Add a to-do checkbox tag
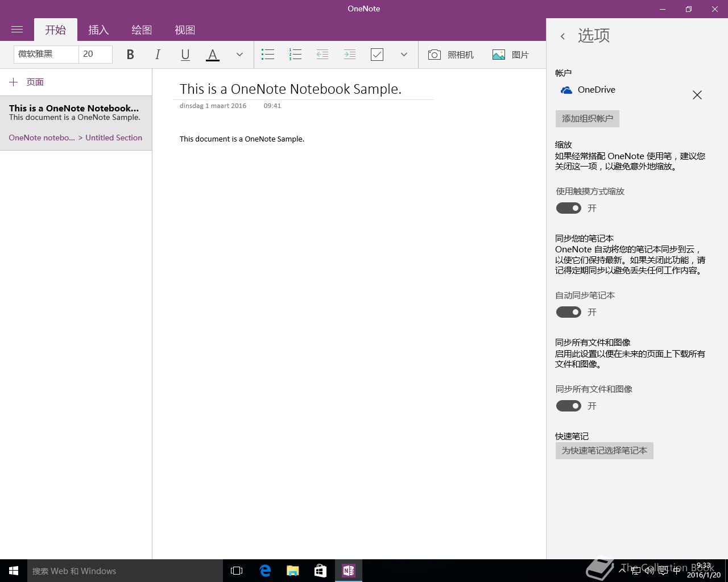 377,55
